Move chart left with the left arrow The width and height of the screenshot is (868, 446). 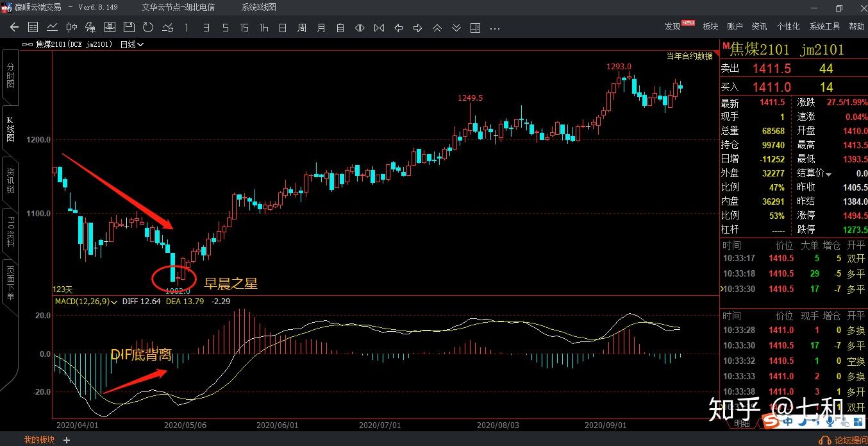point(398,28)
